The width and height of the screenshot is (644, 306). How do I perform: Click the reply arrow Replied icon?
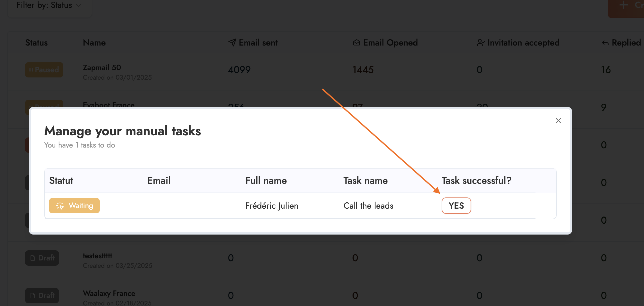click(605, 43)
